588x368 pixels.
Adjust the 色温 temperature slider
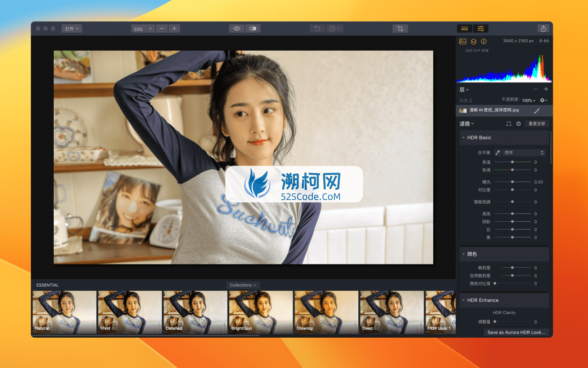512,162
